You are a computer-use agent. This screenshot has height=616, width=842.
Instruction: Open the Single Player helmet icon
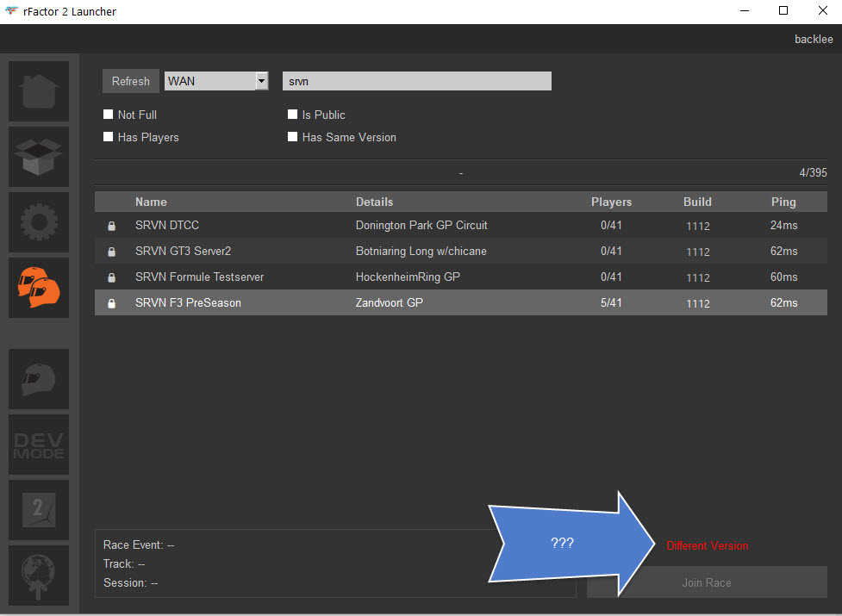39,379
